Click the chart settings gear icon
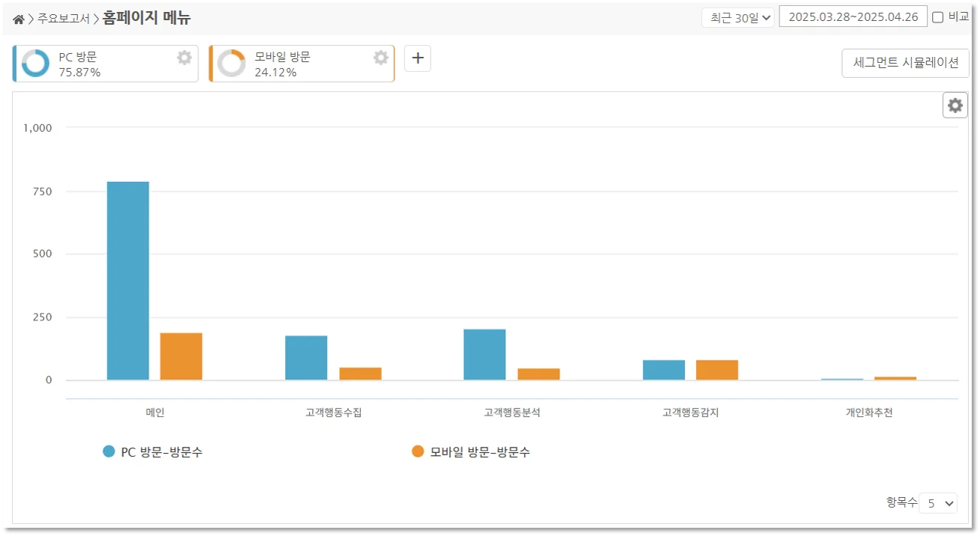Screen dimensions: 980x536 click(x=954, y=105)
